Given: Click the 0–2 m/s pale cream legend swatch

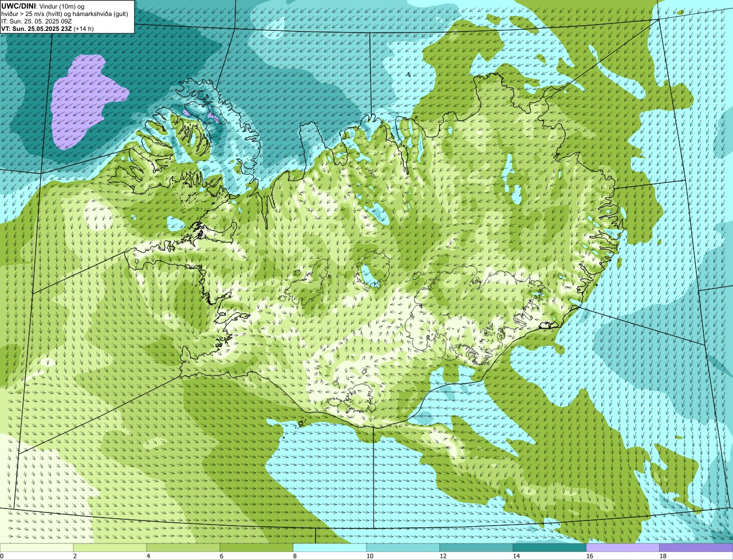Looking at the screenshot, I should tap(37, 547).
